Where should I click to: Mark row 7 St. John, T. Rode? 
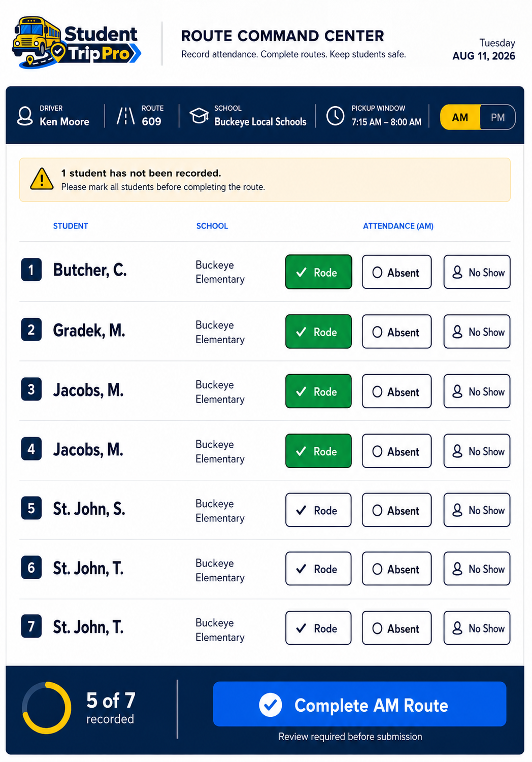[318, 628]
